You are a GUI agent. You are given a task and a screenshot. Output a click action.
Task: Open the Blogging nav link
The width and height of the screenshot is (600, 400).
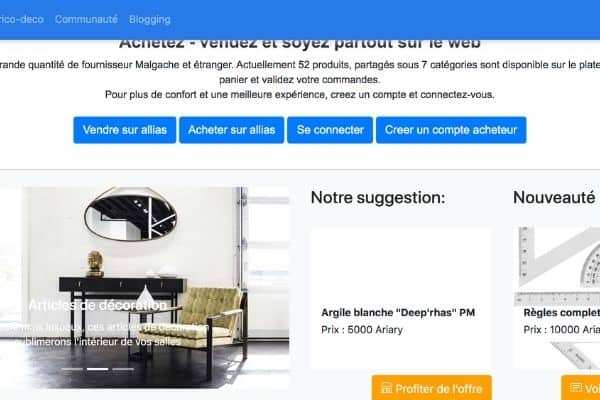pyautogui.click(x=150, y=20)
